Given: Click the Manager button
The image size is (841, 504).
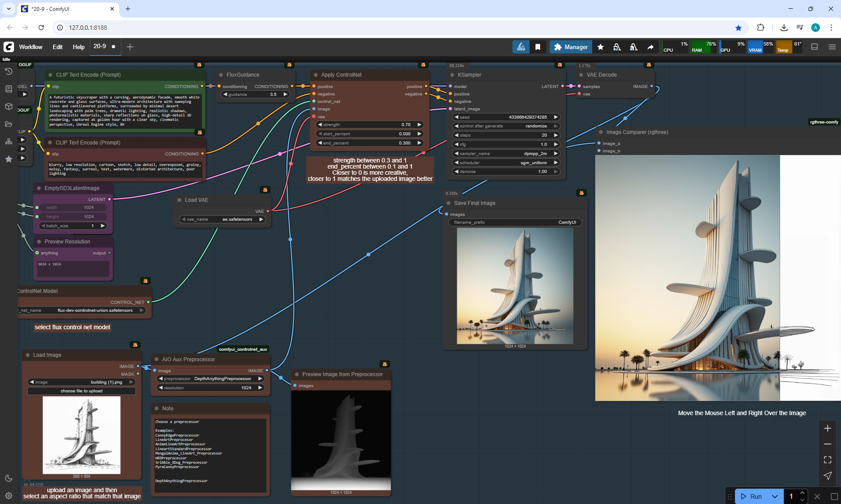Looking at the screenshot, I should coord(571,47).
